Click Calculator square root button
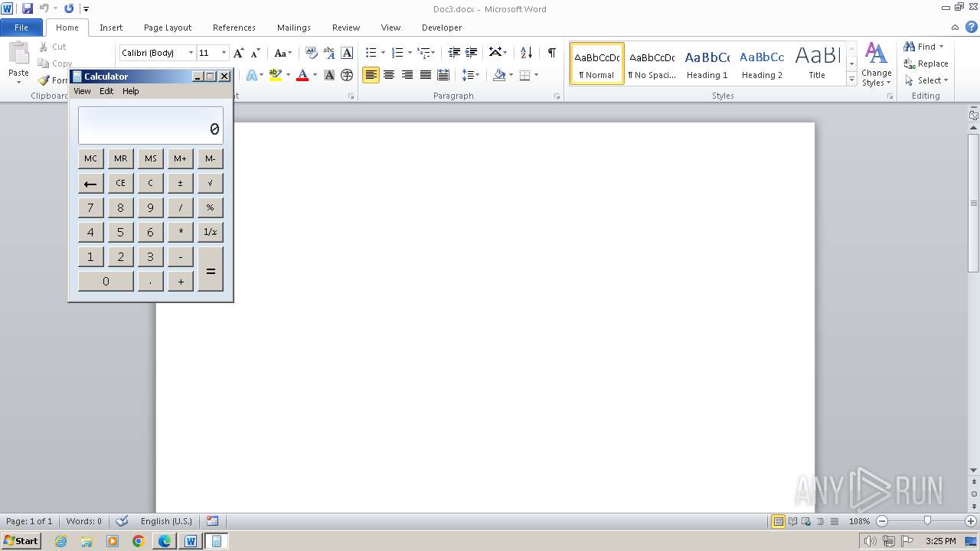Viewport: 980px width, 551px height. click(x=211, y=183)
